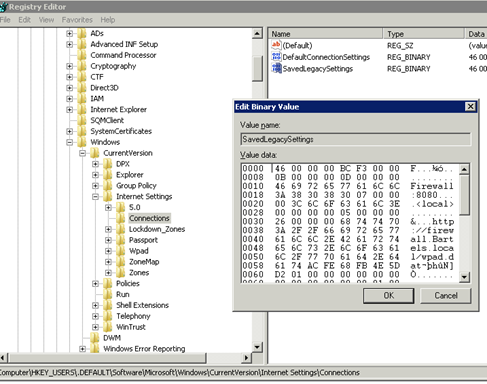Select the Wpad key

click(x=139, y=251)
